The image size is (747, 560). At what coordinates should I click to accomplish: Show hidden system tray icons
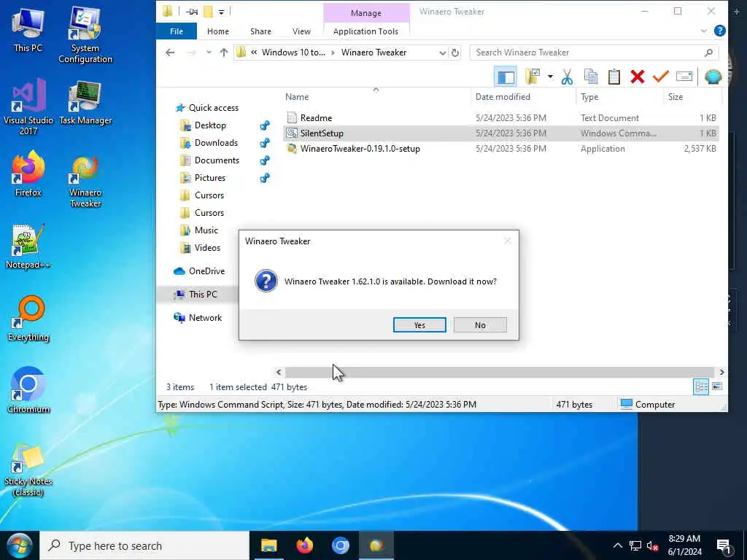coord(617,545)
